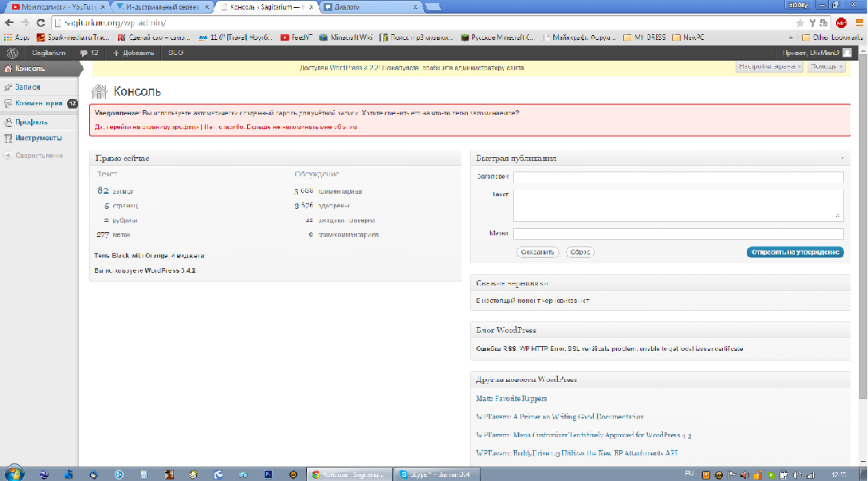Switch to the Диалоги tab
868x481 pixels.
pos(371,7)
